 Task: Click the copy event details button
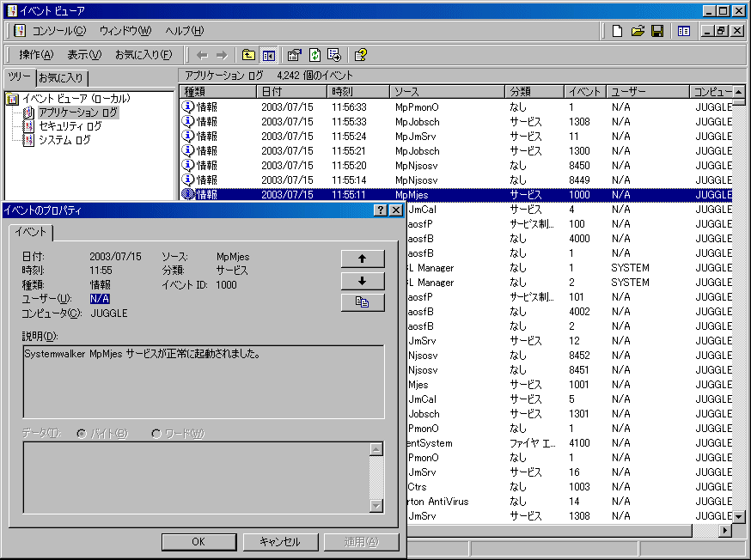click(362, 302)
